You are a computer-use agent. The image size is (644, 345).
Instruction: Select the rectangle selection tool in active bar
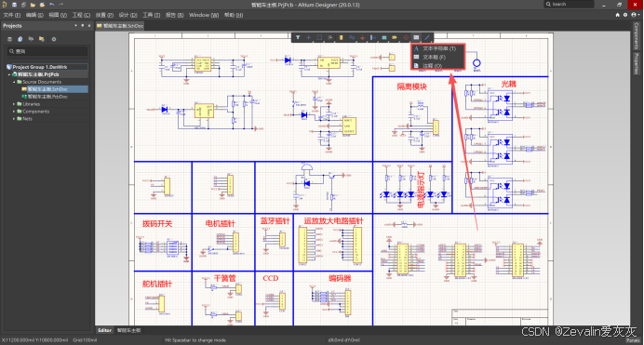coord(319,37)
